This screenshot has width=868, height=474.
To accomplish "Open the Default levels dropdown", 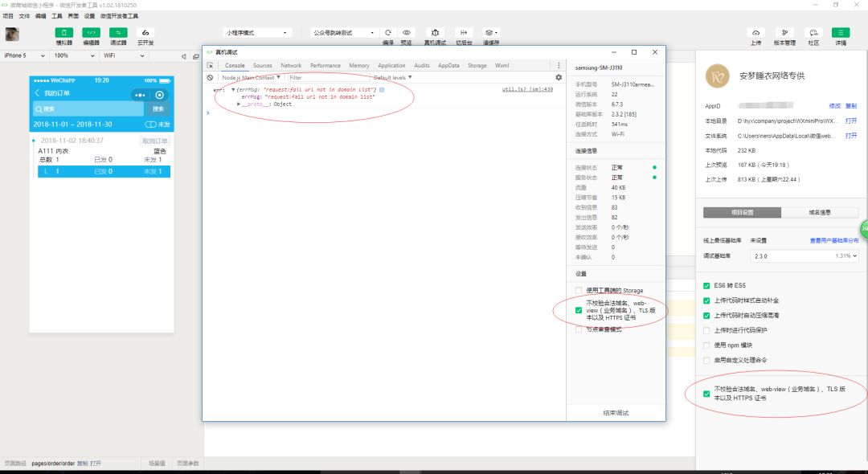I will [x=392, y=77].
